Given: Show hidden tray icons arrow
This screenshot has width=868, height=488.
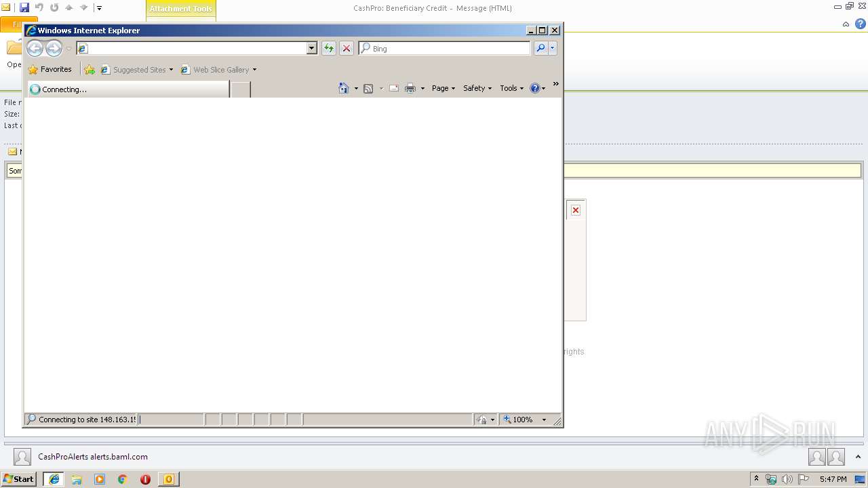Looking at the screenshot, I should pos(756,479).
